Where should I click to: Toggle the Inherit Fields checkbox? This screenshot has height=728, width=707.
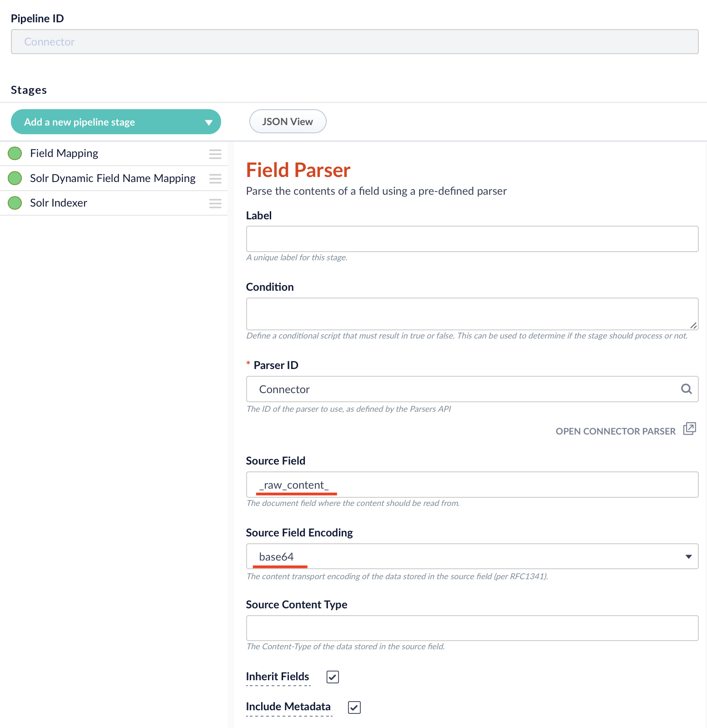click(333, 677)
